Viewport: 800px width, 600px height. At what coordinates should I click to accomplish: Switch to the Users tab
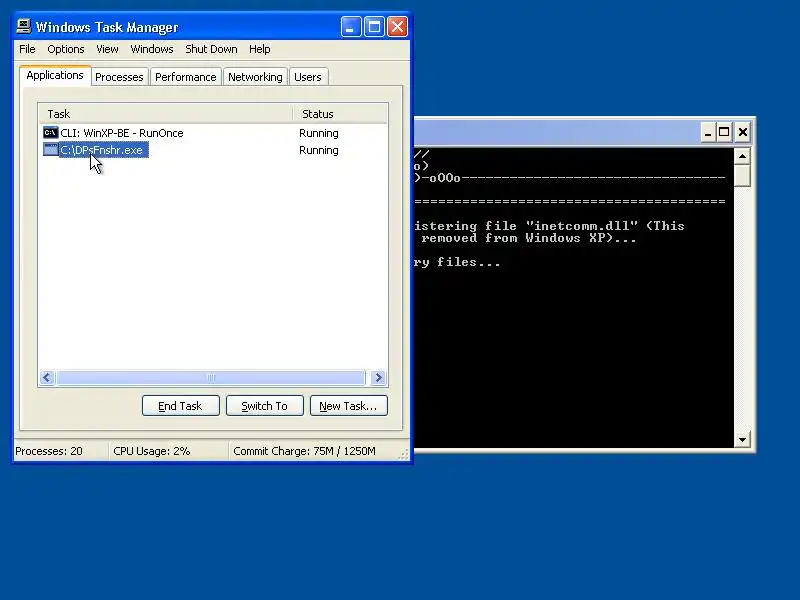(308, 77)
